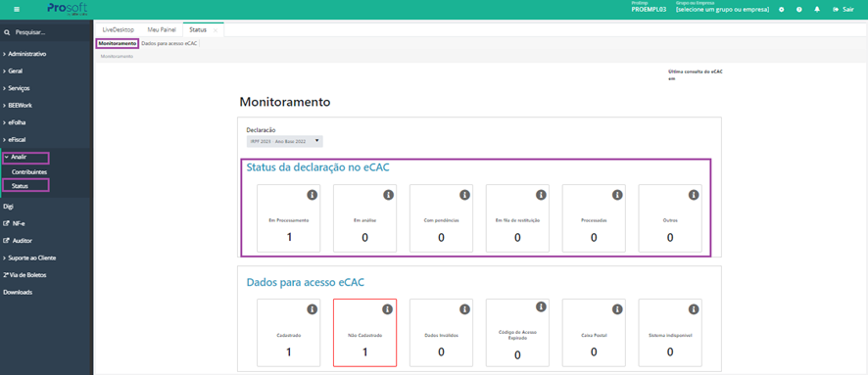868x375 pixels.
Task: Click the Outros count 0
Action: (670, 238)
